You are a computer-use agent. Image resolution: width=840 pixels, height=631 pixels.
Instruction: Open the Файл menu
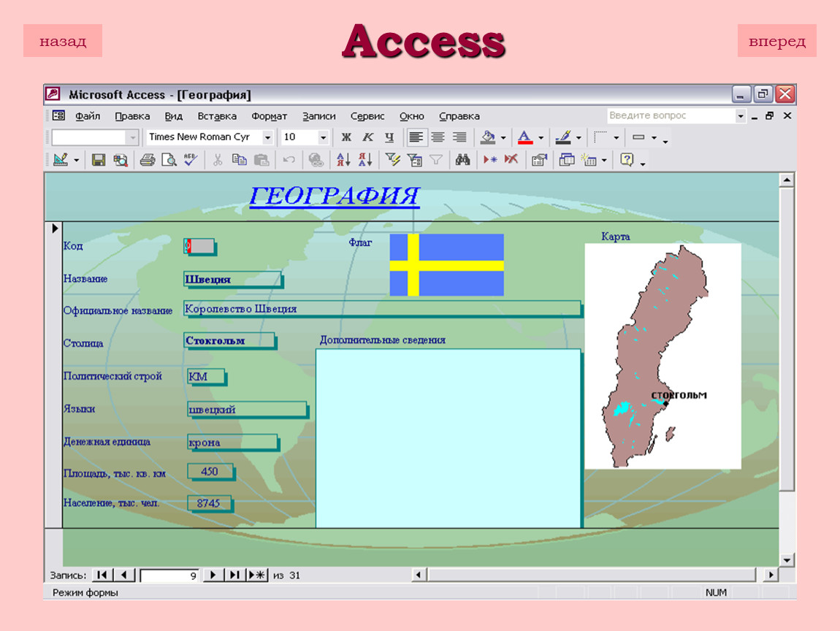click(x=88, y=116)
